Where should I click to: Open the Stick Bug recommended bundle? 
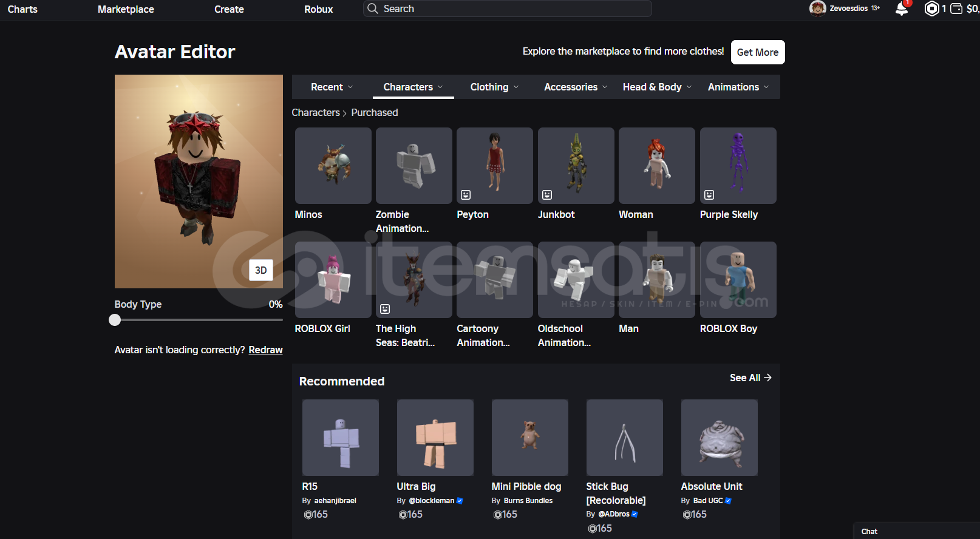624,438
